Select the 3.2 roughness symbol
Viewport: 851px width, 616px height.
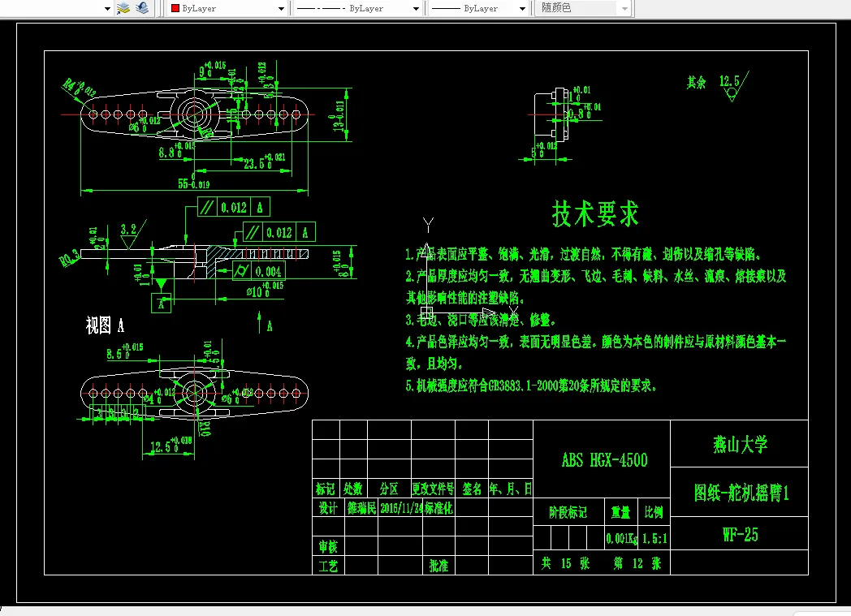coord(128,229)
